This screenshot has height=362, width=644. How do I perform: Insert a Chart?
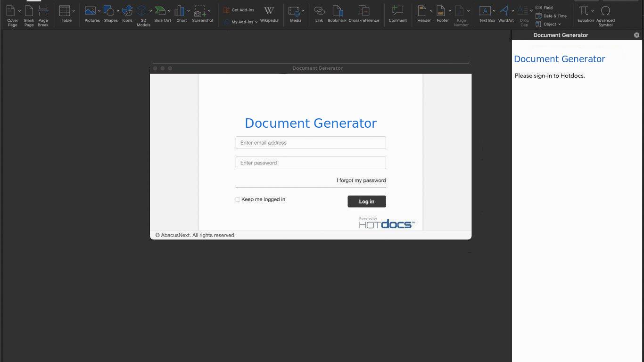tap(181, 14)
